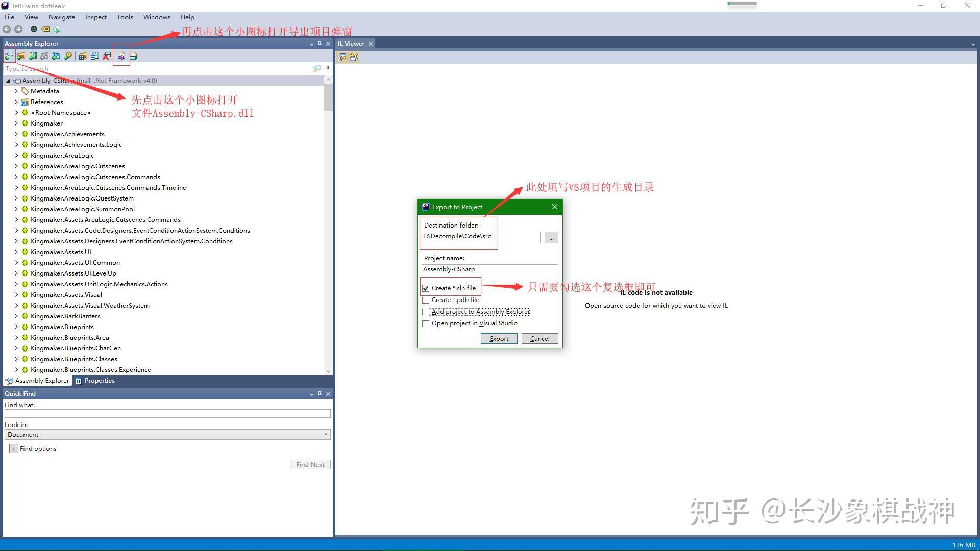The width and height of the screenshot is (980, 551).
Task: Click the yellow tag icon in main toolbar
Action: (x=45, y=30)
